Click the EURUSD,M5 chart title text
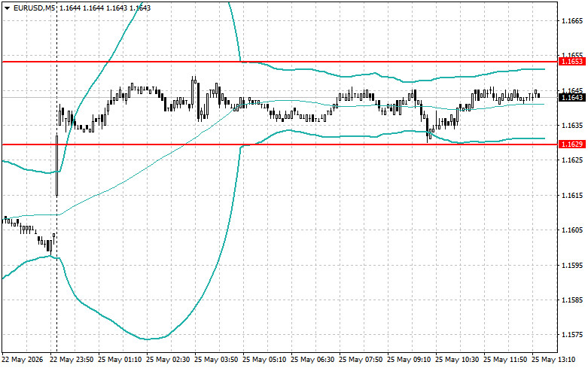Image resolution: width=588 pixels, height=368 pixels. coord(35,8)
